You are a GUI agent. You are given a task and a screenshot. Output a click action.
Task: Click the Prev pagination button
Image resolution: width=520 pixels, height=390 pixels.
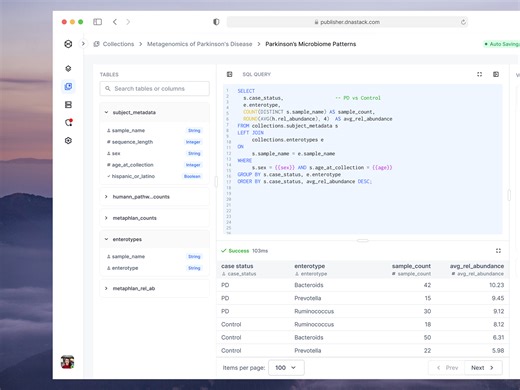tap(447, 368)
